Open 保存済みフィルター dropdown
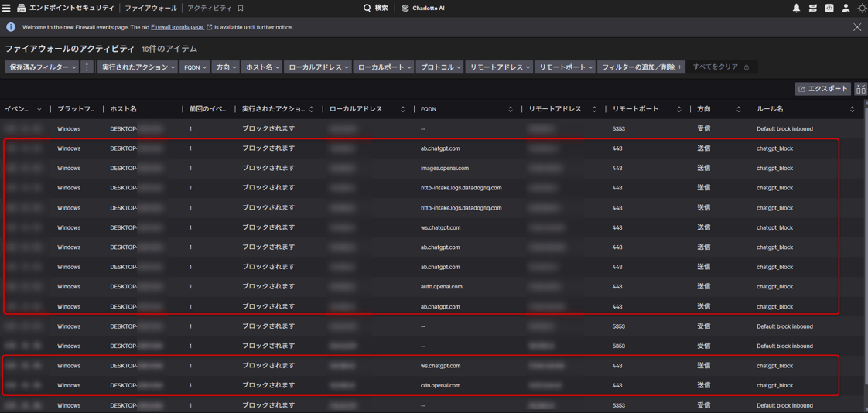Image resolution: width=868 pixels, height=413 pixels. [42, 67]
